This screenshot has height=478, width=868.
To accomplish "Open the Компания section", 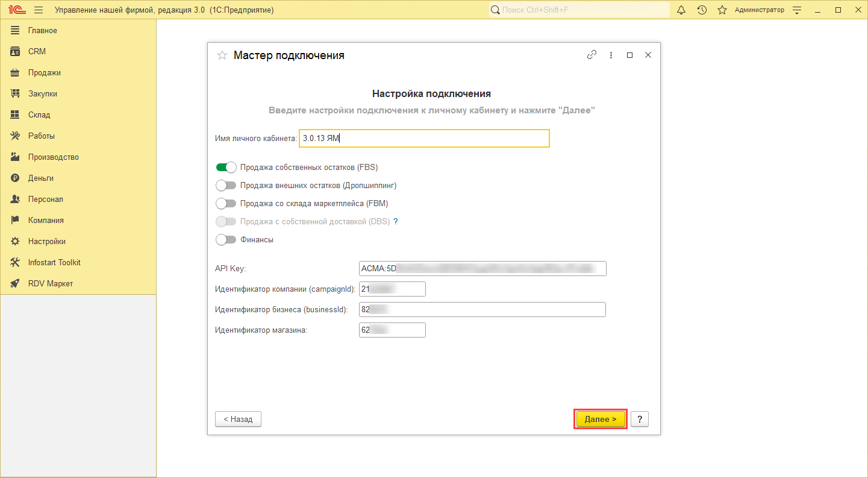I will click(x=78, y=220).
